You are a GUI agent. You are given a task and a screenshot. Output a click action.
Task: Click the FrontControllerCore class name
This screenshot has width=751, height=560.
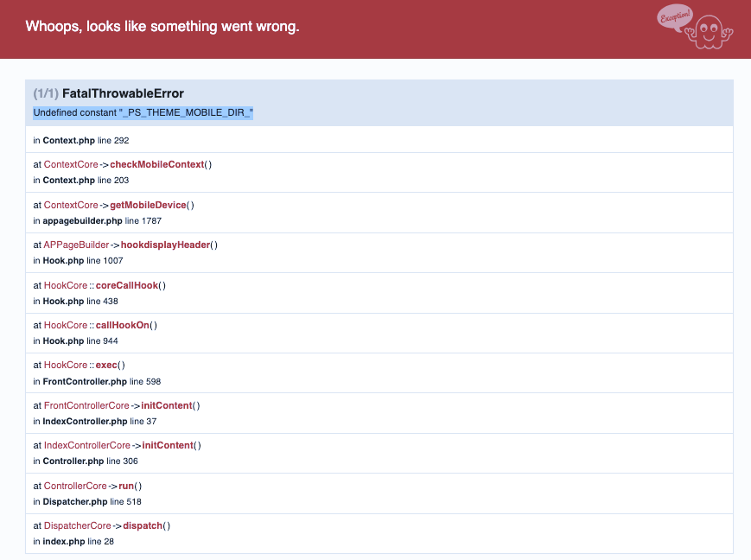[x=86, y=406]
